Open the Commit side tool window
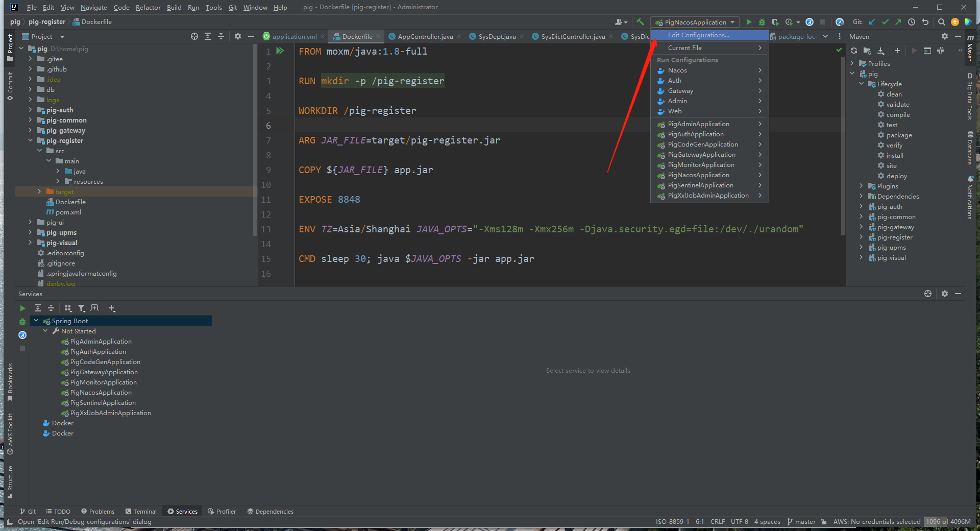Screen dimensions: 980x531 10,85
